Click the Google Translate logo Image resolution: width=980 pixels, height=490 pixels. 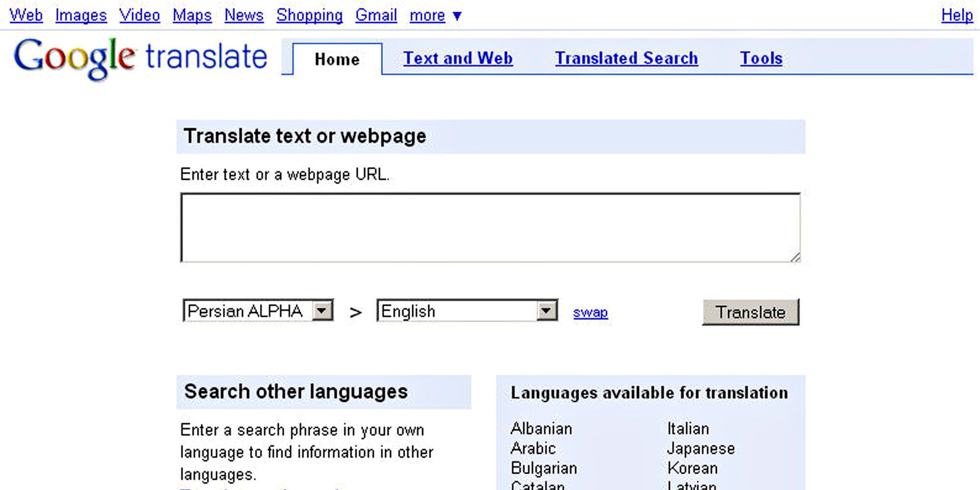click(140, 57)
